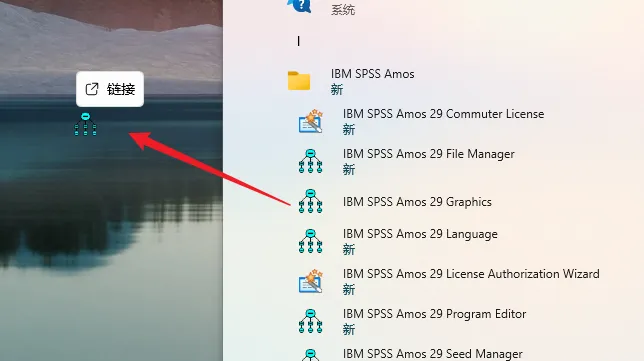Click the 系统 label at the top
644x361 pixels.
click(343, 10)
